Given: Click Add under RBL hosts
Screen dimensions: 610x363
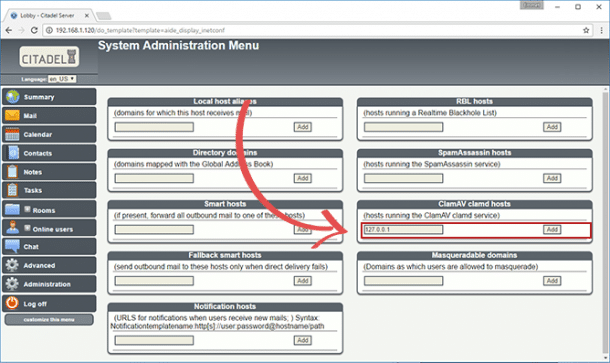Looking at the screenshot, I should (x=552, y=127).
